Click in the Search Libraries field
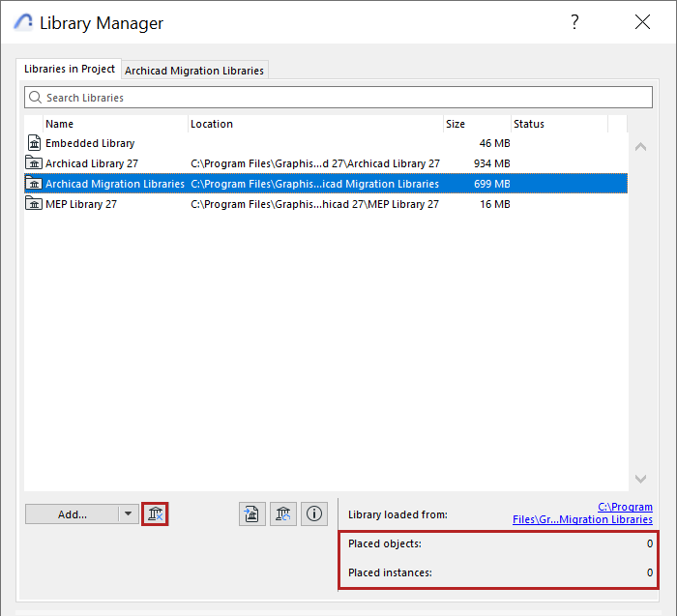Screen dimensions: 677x616 (x=338, y=97)
